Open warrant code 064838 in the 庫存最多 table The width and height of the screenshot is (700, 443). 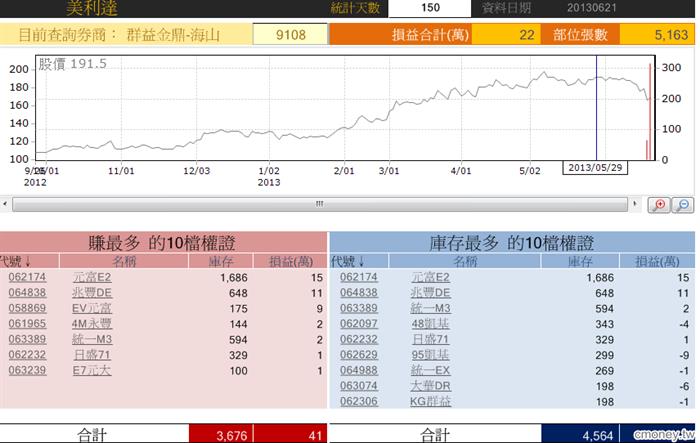click(359, 293)
